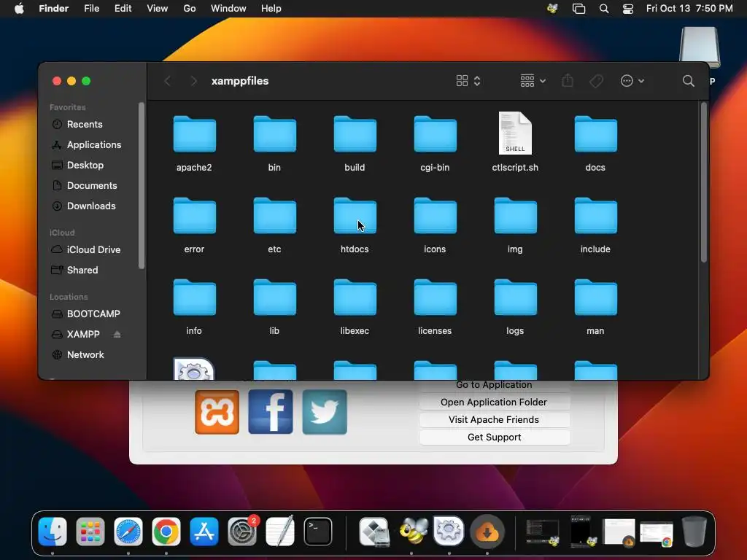This screenshot has width=747, height=560.
Task: Open Launchpad from the Dock
Action: (90, 532)
